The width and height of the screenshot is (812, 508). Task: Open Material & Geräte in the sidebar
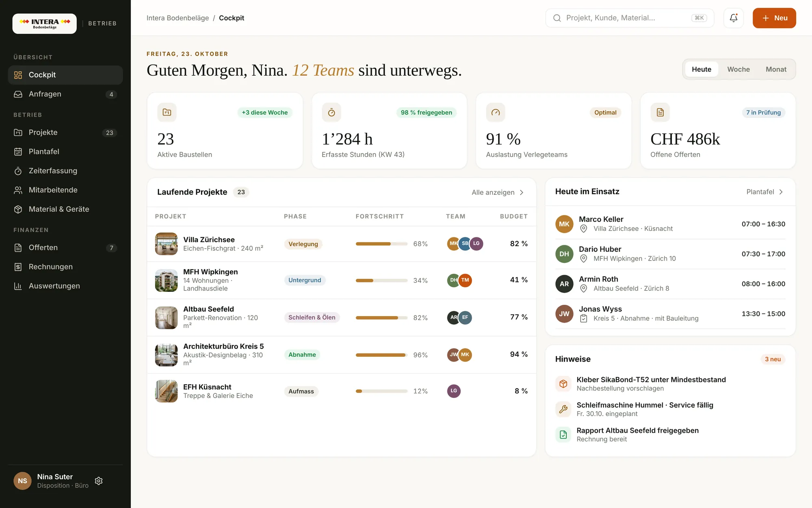tap(65, 209)
